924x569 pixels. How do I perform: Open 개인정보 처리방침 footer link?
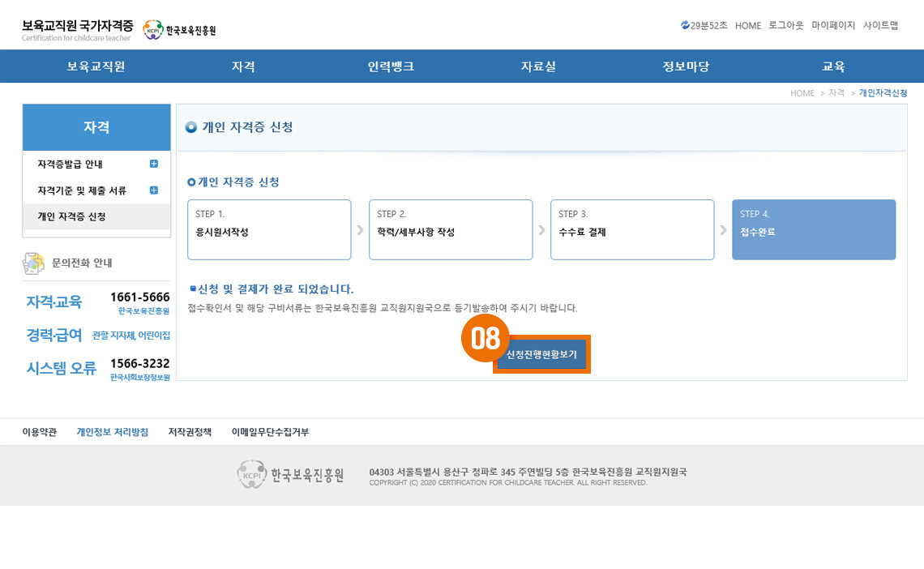[112, 432]
